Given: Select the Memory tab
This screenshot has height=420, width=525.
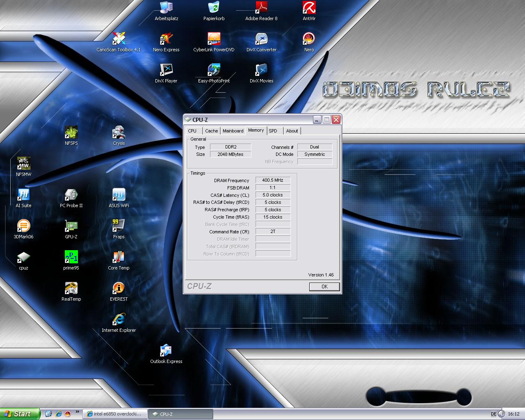Looking at the screenshot, I should tap(256, 130).
